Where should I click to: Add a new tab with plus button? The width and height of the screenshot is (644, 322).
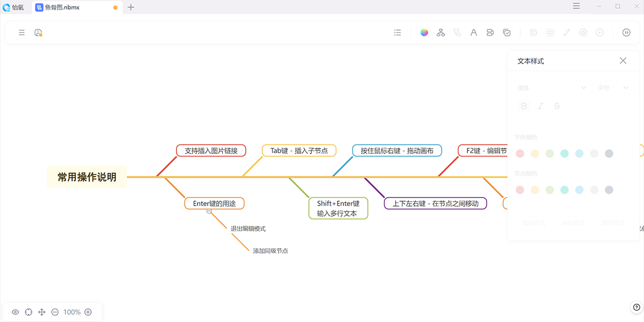point(131,8)
